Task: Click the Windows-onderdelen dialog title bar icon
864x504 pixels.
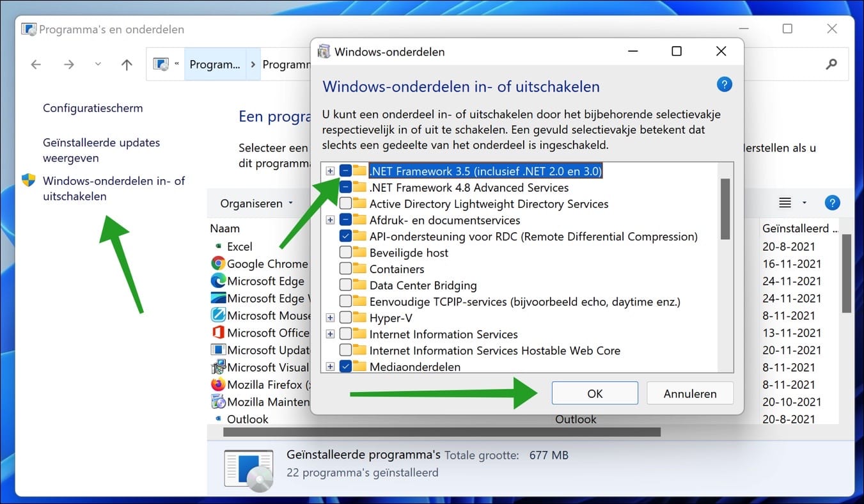Action: pyautogui.click(x=324, y=52)
